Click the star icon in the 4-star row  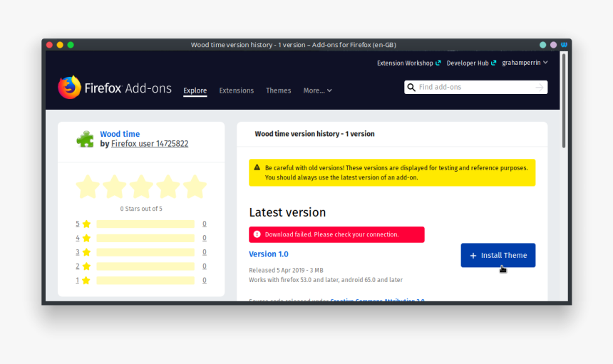pos(87,238)
